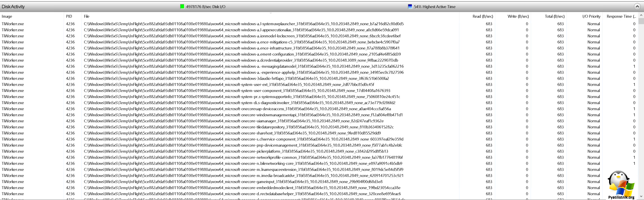644x200 pixels.
Task: Collapse the Disk Activity panel chevron
Action: click(637, 6)
